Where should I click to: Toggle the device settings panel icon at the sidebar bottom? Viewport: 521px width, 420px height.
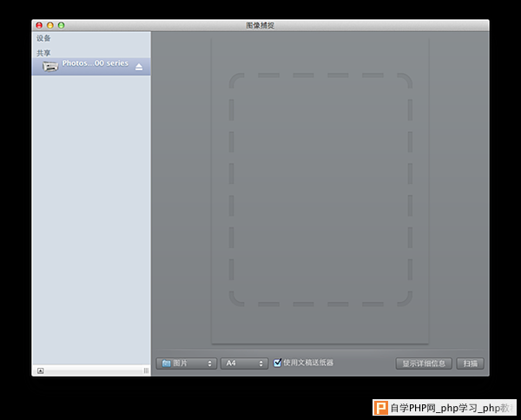coord(40,371)
